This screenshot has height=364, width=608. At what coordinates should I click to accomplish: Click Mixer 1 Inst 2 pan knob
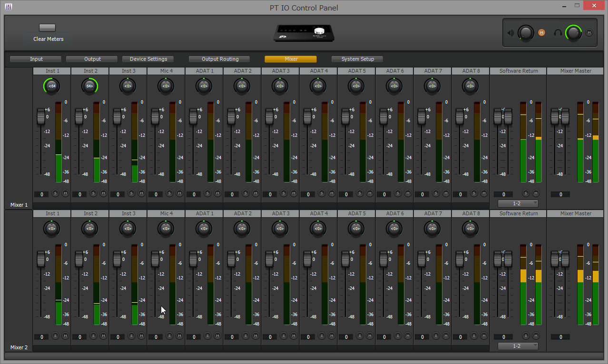[x=89, y=86]
